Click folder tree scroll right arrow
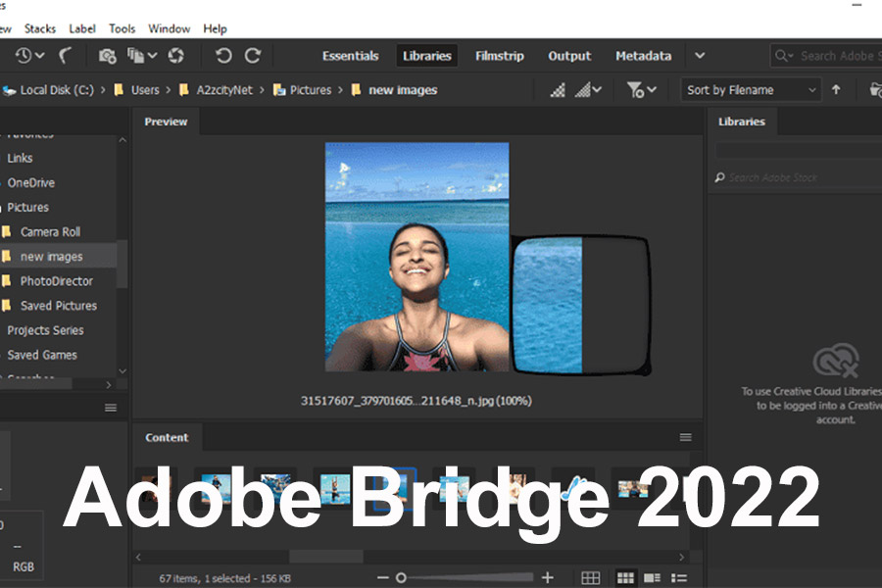 pos(109,385)
